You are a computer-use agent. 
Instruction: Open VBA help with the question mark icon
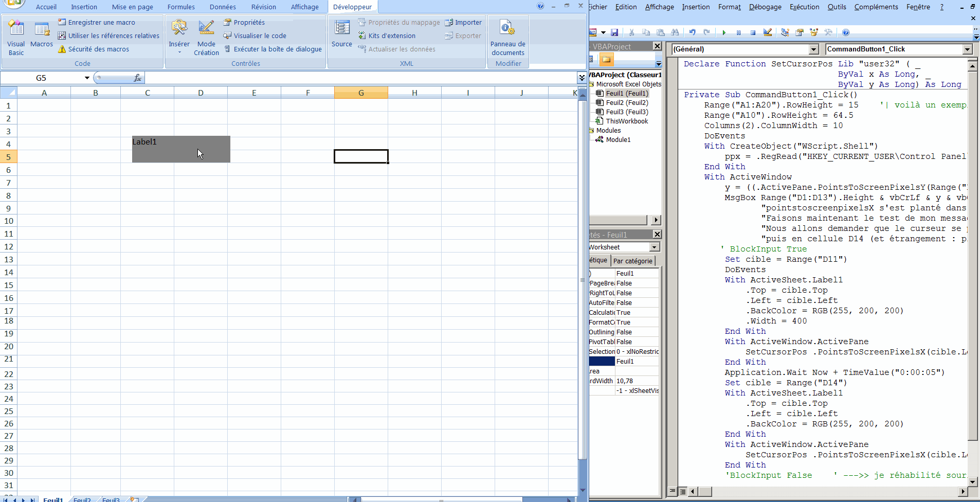point(846,32)
